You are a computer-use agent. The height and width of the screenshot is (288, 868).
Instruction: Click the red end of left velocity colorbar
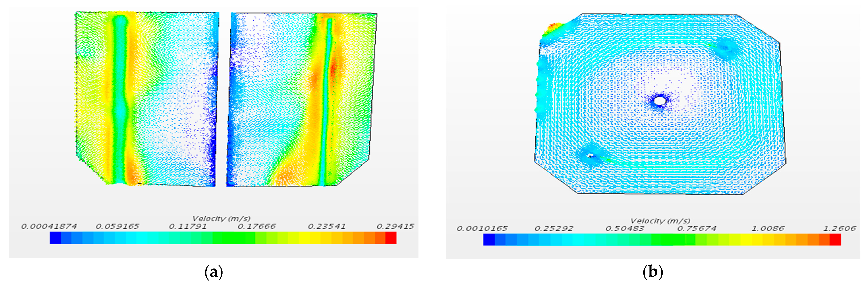pyautogui.click(x=391, y=238)
